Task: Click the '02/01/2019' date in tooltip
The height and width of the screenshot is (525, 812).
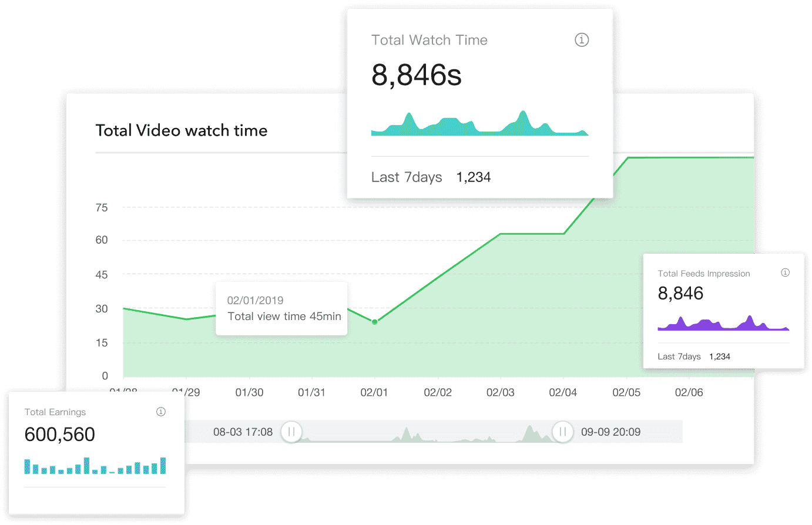Action: (x=256, y=301)
